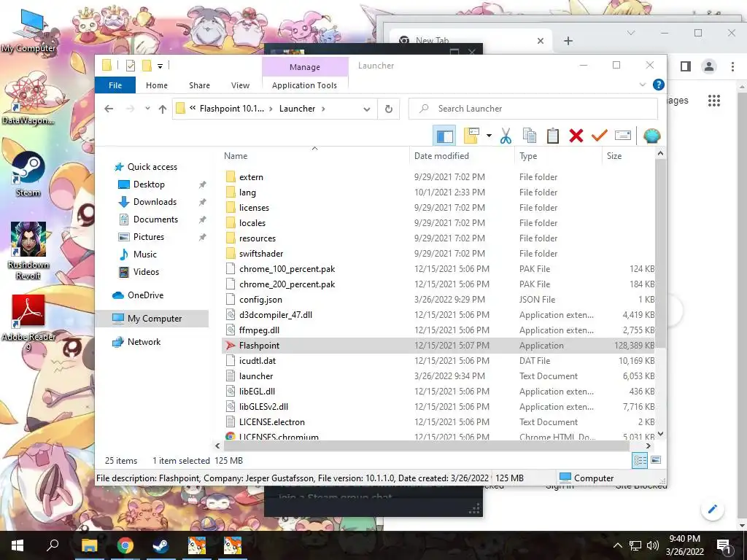This screenshot has width=747, height=560.
Task: Click New Folder icon in title bar
Action: pos(147,65)
